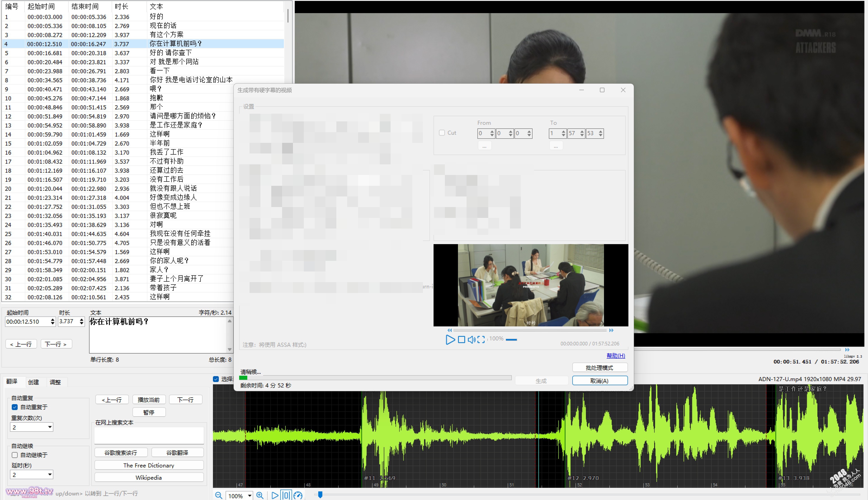Mute the preview volume speaker icon
The width and height of the screenshot is (868, 500).
(472, 340)
